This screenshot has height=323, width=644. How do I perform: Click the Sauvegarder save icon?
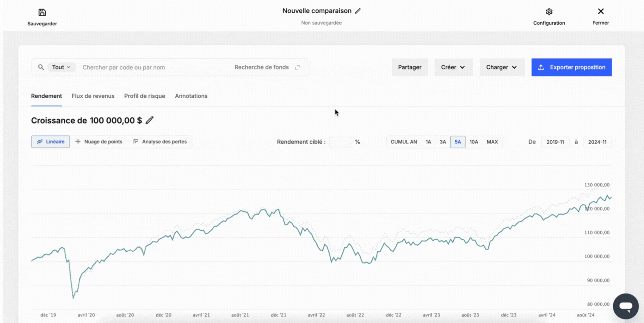(42, 12)
